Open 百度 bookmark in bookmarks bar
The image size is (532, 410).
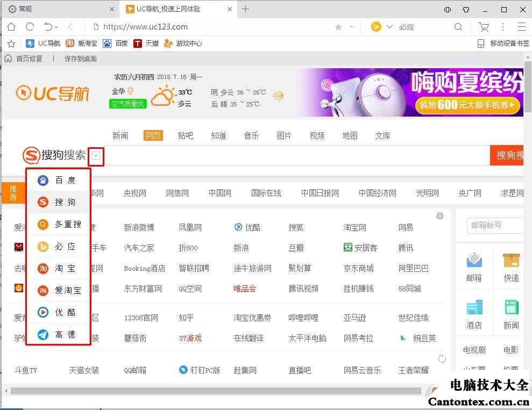pos(115,44)
